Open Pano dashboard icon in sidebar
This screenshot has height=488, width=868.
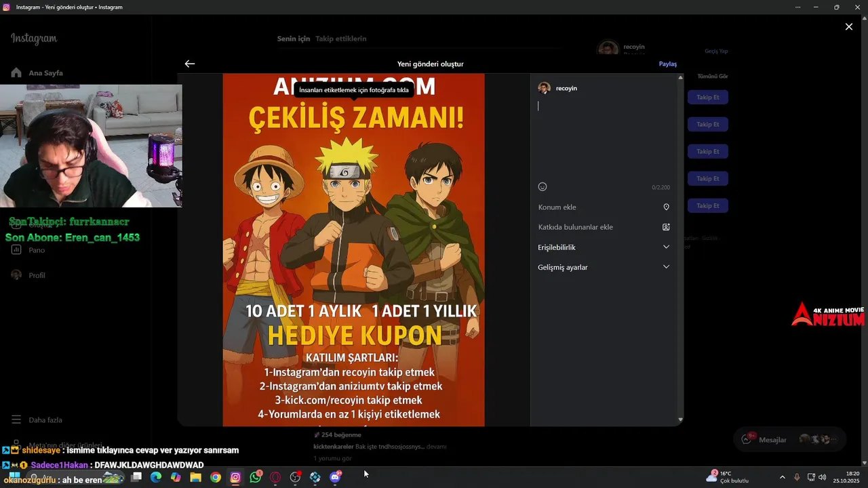click(16, 249)
